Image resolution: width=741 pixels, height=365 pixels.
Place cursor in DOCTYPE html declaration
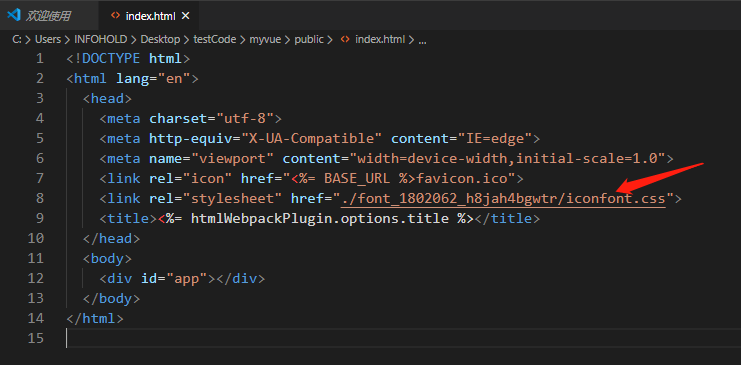click(x=128, y=59)
